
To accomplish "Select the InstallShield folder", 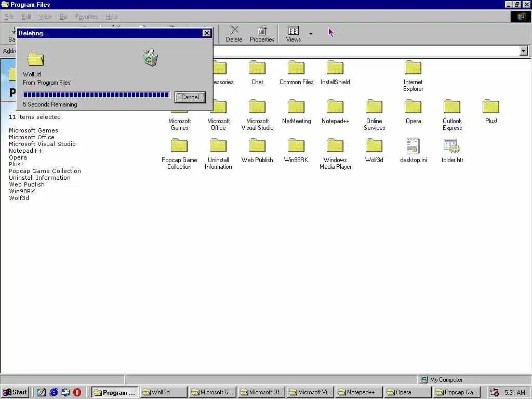I will point(335,73).
